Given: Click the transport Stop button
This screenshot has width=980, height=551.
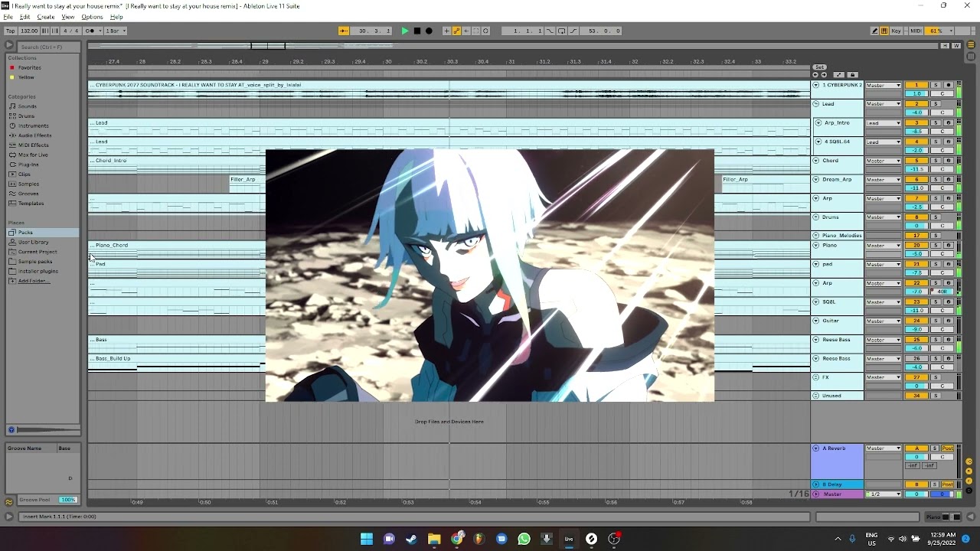Looking at the screenshot, I should coord(417,31).
